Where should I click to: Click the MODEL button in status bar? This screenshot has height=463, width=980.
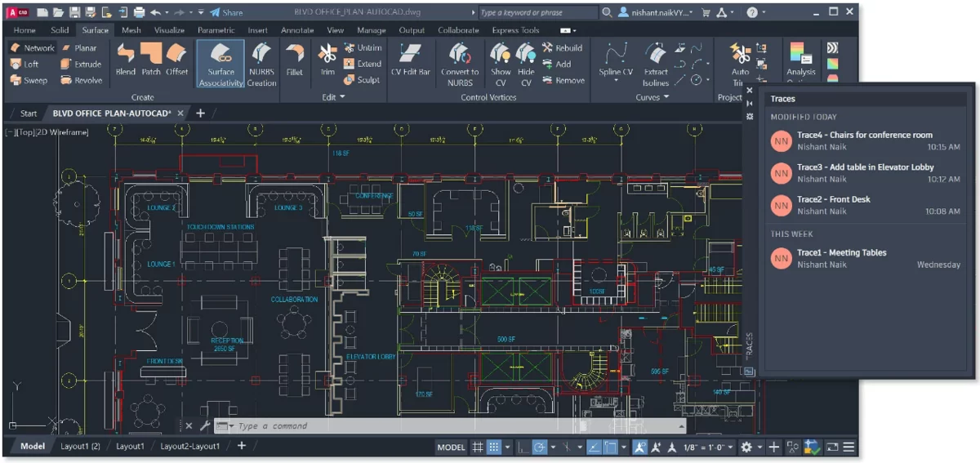pos(451,447)
